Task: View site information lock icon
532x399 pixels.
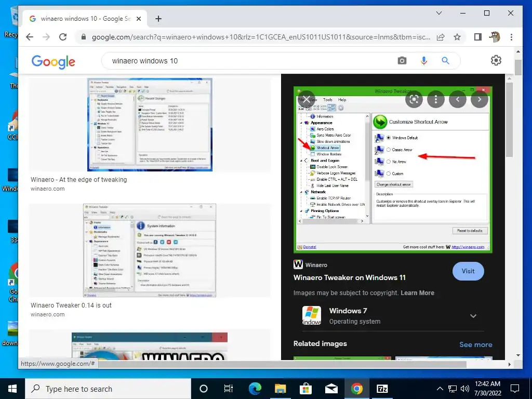Action: 84,37
